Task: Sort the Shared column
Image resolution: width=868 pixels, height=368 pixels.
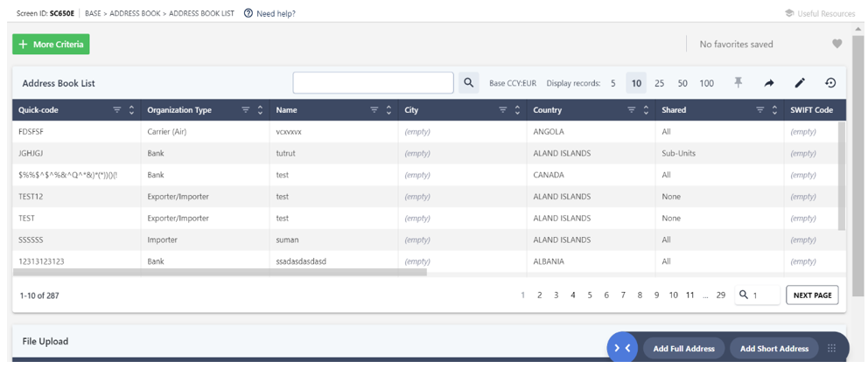Action: tap(774, 110)
